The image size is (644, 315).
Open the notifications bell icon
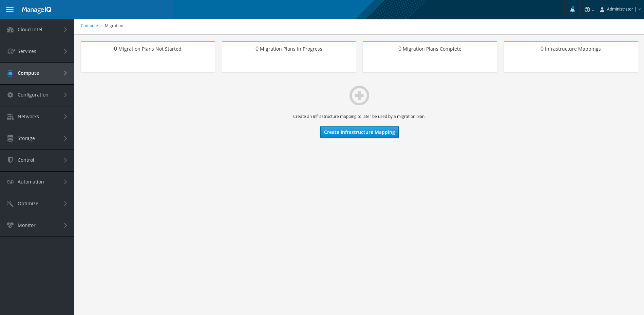click(x=572, y=10)
